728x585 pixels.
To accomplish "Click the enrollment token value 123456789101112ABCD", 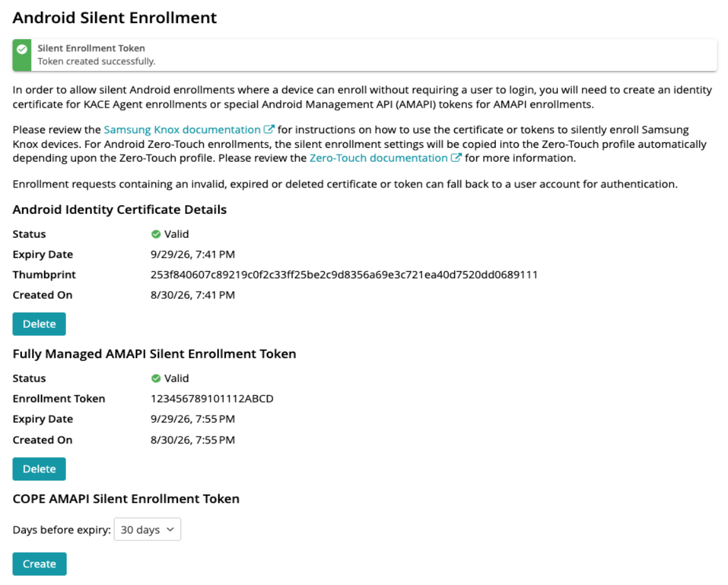I will coord(212,398).
